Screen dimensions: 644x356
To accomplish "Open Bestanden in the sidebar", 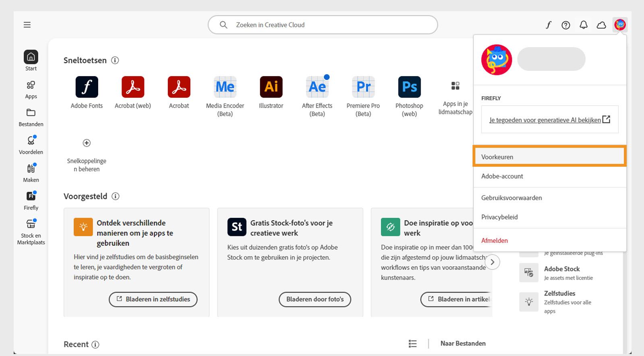I will tap(31, 118).
